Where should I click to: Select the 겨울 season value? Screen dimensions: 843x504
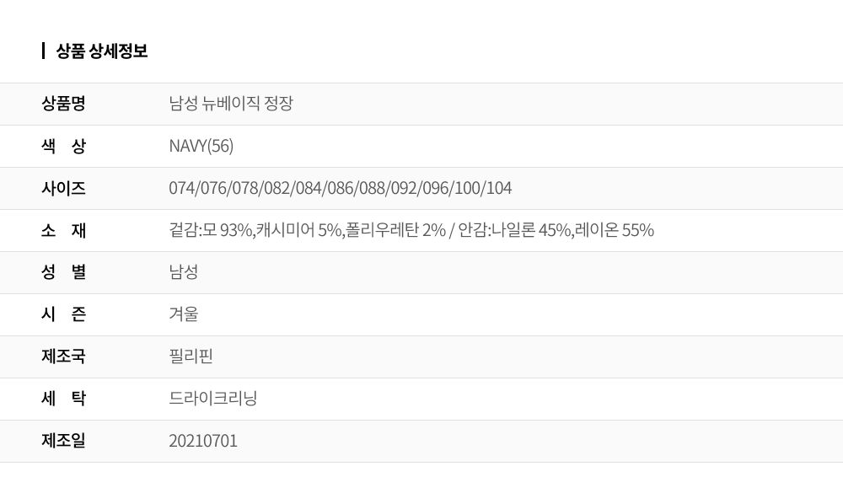point(184,314)
